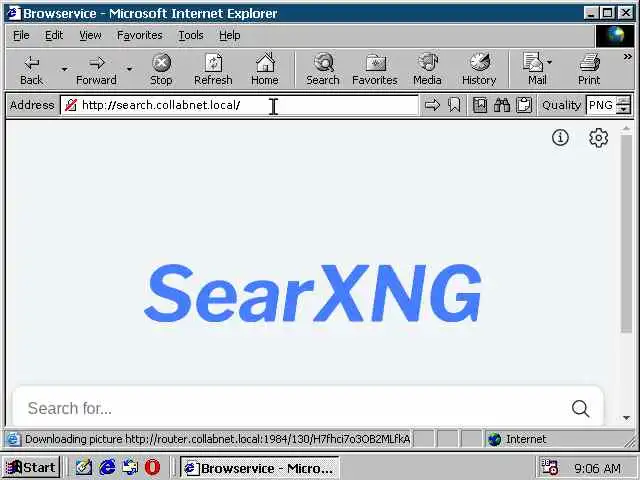Click the system tray scheduler icon
Screen dimensions: 640x480
click(549, 467)
